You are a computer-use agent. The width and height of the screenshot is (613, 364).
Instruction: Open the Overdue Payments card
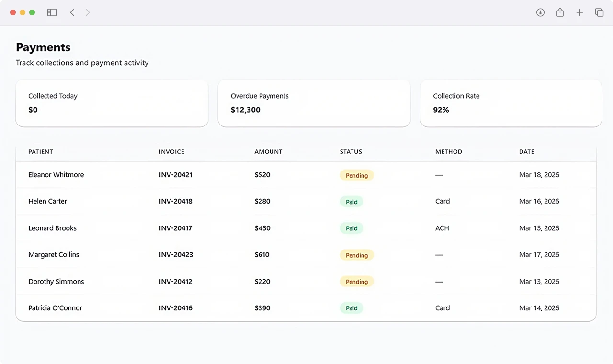point(314,103)
